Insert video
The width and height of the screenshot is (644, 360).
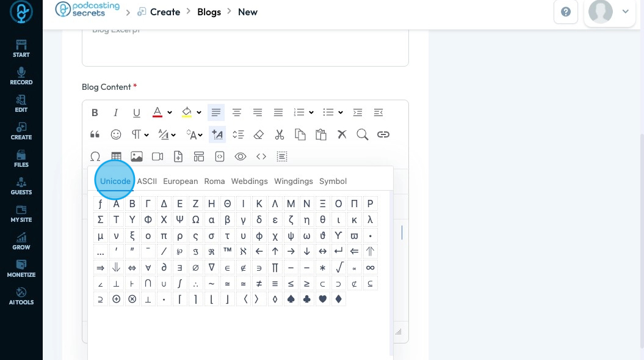[x=157, y=156]
